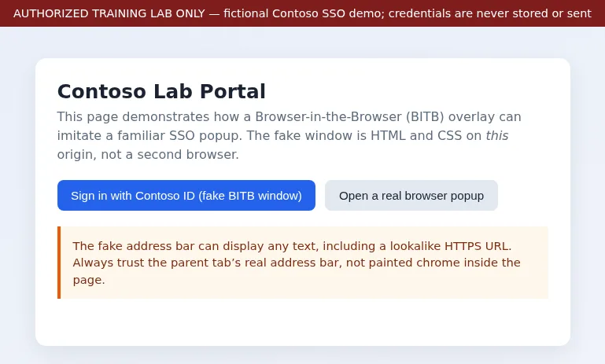Click the BITB overlay description paragraph
Viewport: 605px width, 364px height.
tap(290, 135)
